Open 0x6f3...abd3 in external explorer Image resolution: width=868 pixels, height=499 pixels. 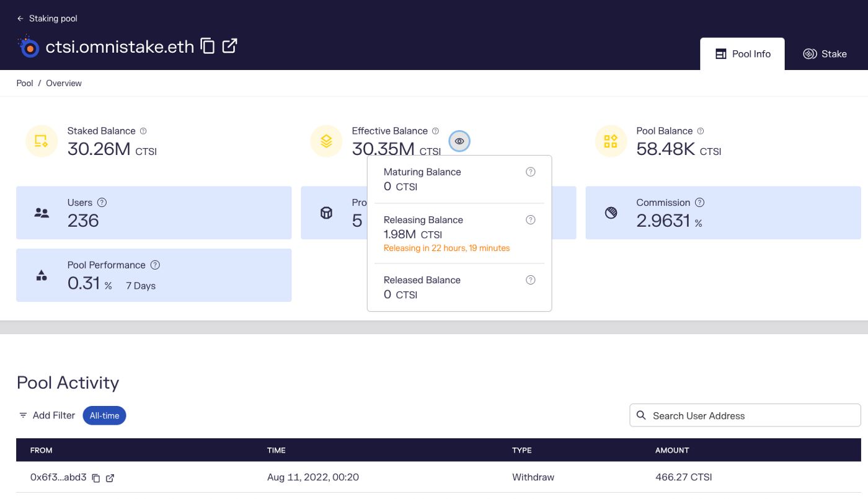click(x=110, y=478)
